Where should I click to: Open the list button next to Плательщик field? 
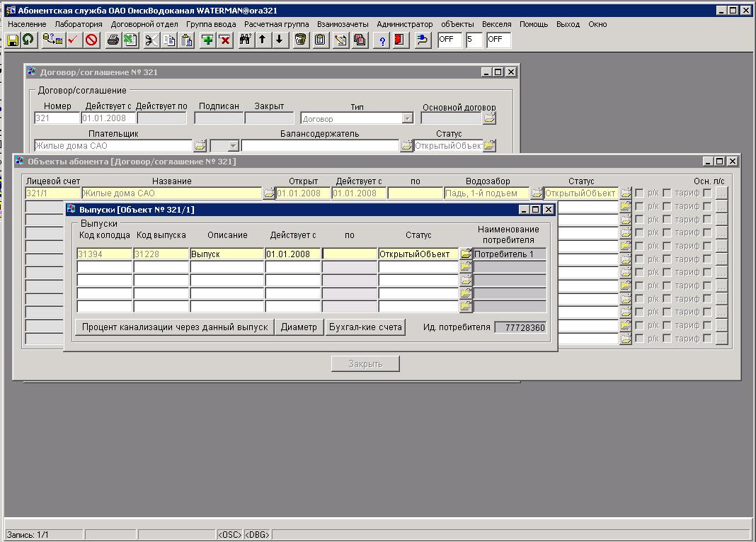(x=200, y=145)
